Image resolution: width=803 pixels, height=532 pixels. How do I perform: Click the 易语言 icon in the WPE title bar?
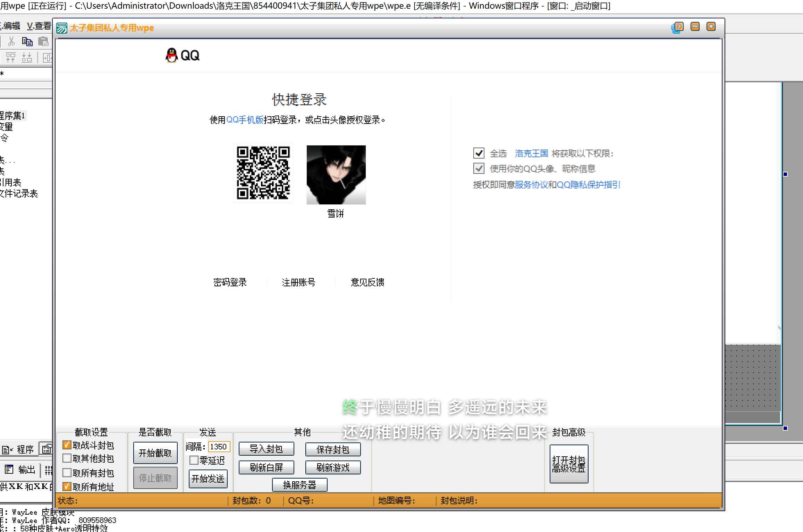[x=62, y=27]
